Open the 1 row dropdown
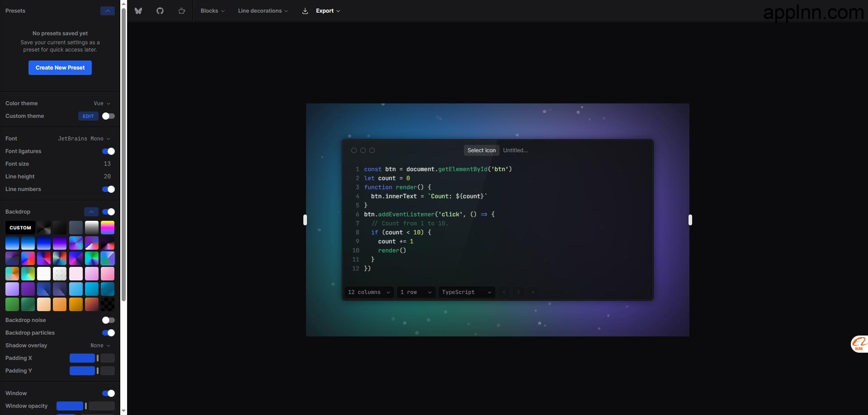 coord(416,292)
